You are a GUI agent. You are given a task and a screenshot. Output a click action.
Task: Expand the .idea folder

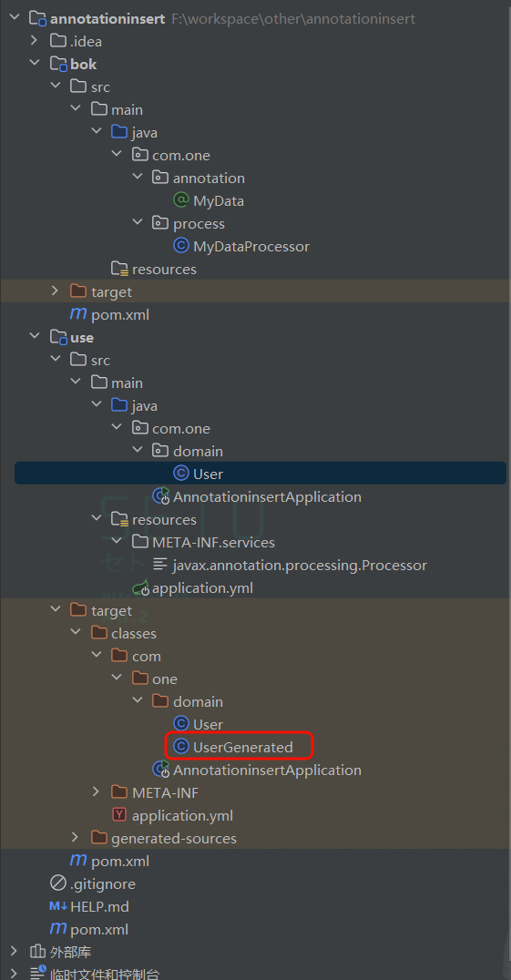(34, 41)
